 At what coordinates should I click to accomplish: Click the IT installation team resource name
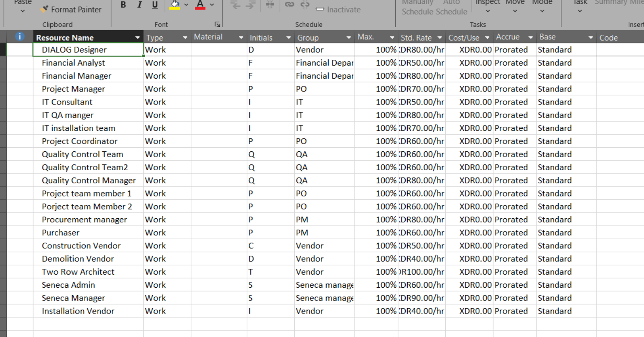[79, 128]
